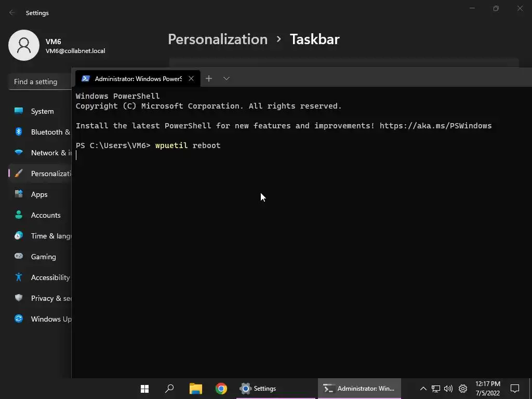Screen dimensions: 532x399
Task: Open taskbar Search magnifier
Action: pos(169,389)
